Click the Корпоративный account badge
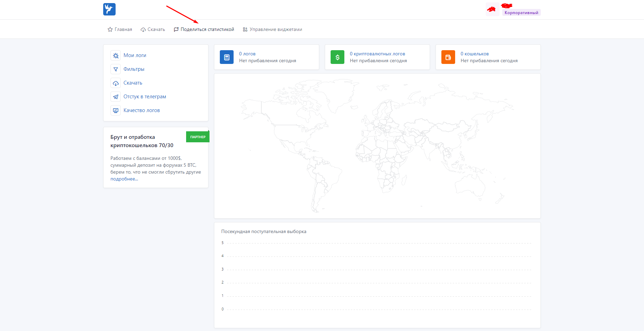Image resolution: width=644 pixels, height=331 pixels. 521,13
